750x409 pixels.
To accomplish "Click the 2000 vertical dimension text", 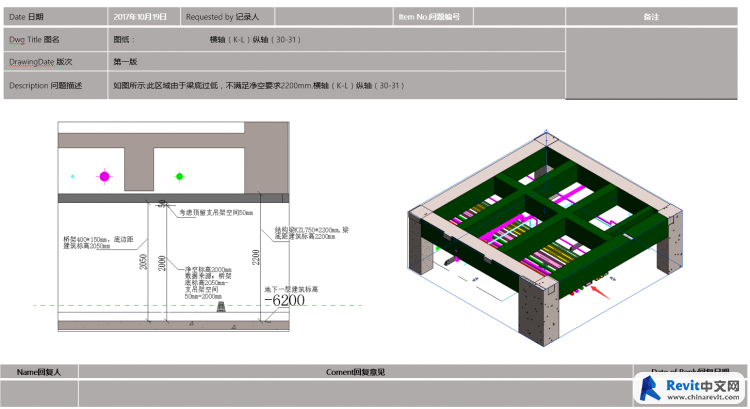I will (x=162, y=263).
